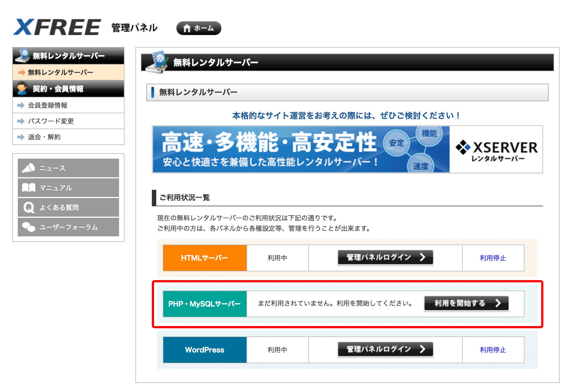The width and height of the screenshot is (571, 392).
Task: Click 管理パネル title text beside logo
Action: (x=134, y=28)
